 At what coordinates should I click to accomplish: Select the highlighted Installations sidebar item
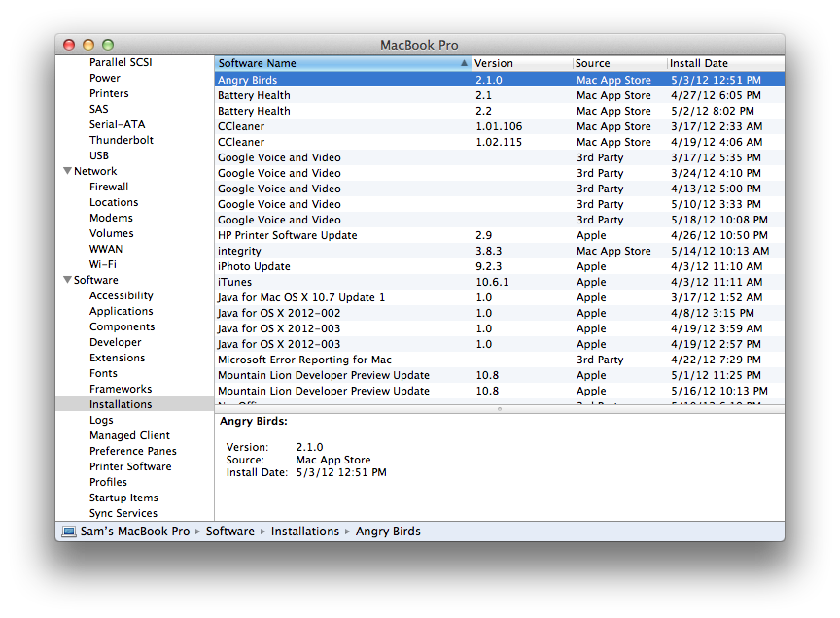134,404
